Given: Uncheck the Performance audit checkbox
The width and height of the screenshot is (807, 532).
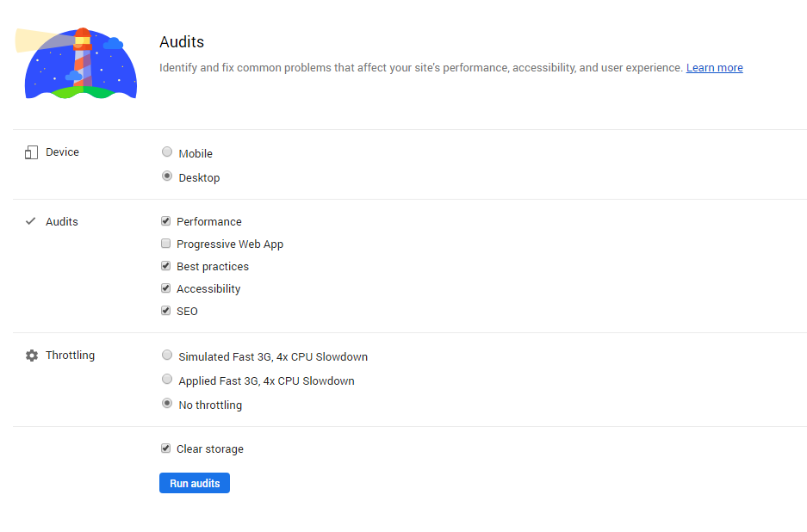Looking at the screenshot, I should tap(166, 221).
